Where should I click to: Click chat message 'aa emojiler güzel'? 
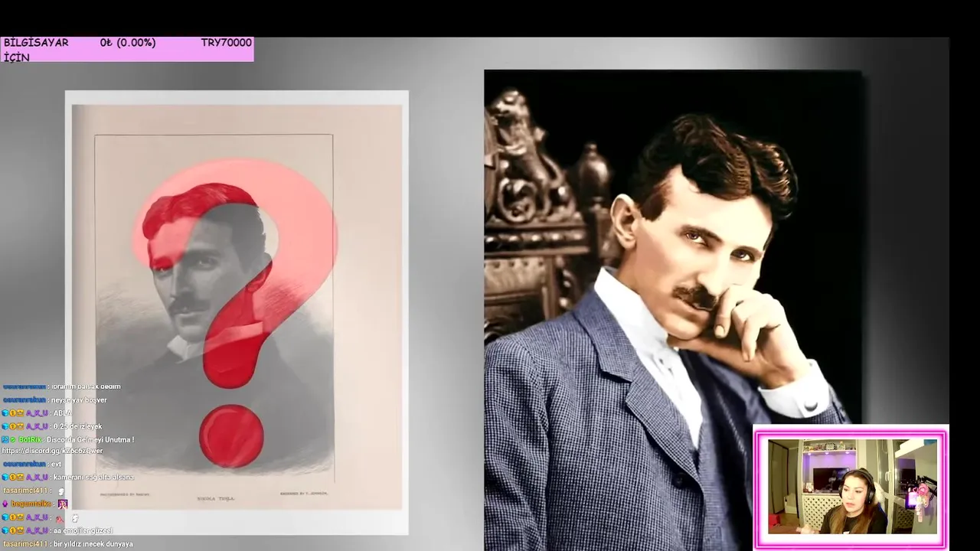83,530
